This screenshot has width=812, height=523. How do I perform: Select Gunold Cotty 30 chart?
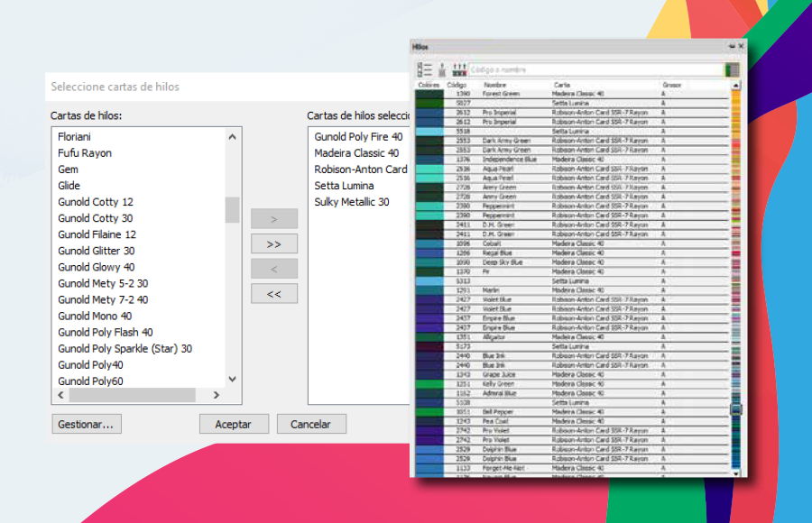[x=96, y=218]
